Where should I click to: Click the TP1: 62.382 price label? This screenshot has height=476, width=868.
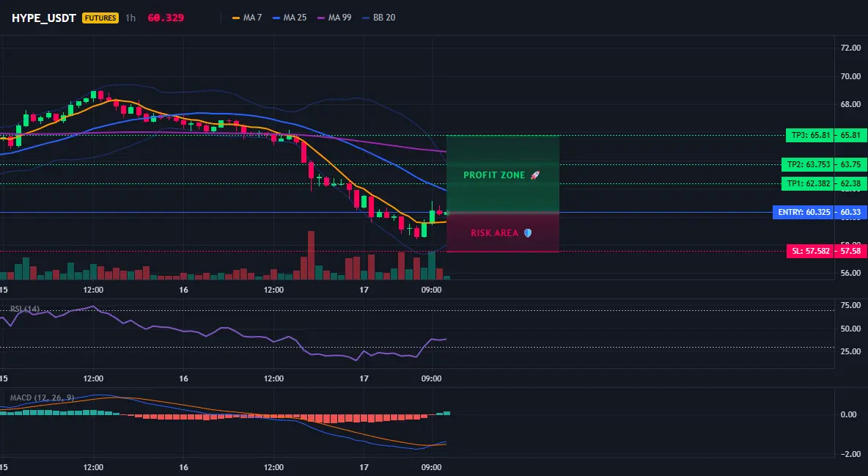tap(808, 183)
